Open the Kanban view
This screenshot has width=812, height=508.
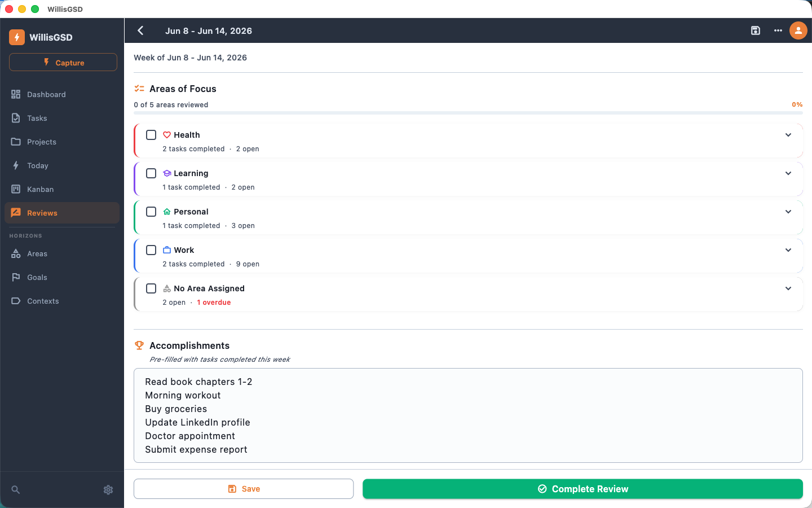click(x=62, y=189)
